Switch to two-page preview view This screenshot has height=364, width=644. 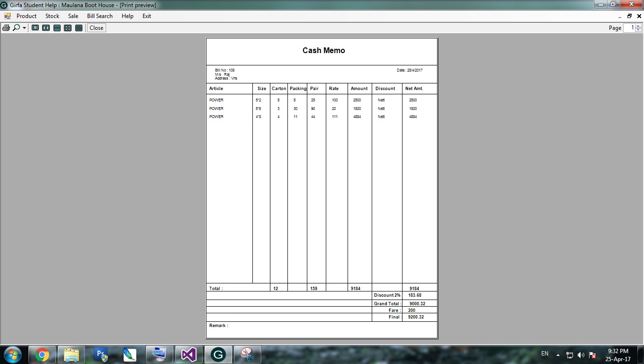pos(46,27)
